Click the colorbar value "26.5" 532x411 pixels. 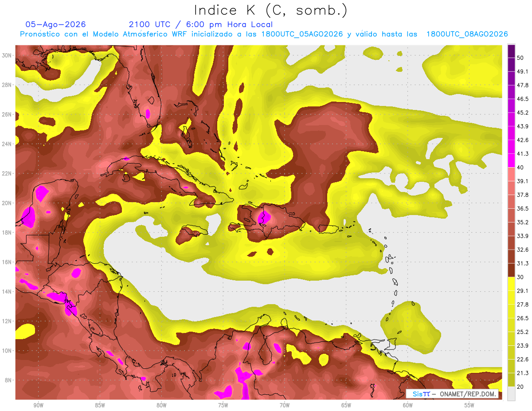tap(523, 318)
